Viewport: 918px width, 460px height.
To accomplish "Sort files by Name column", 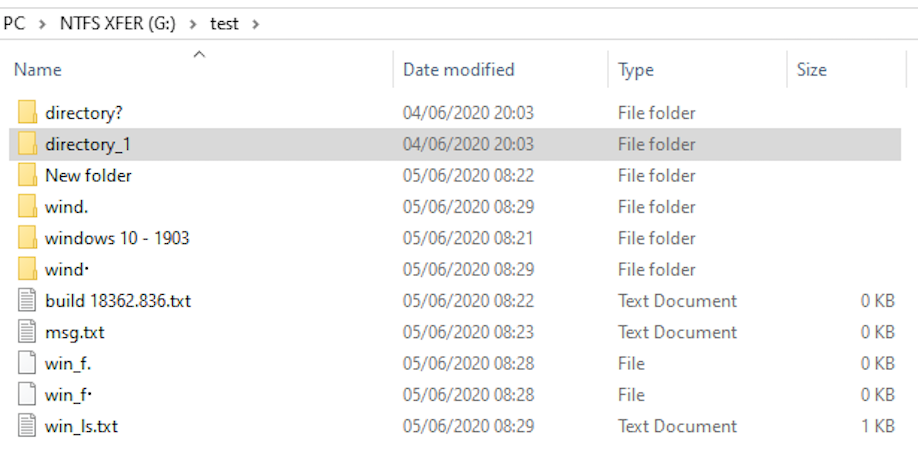I will [38, 70].
